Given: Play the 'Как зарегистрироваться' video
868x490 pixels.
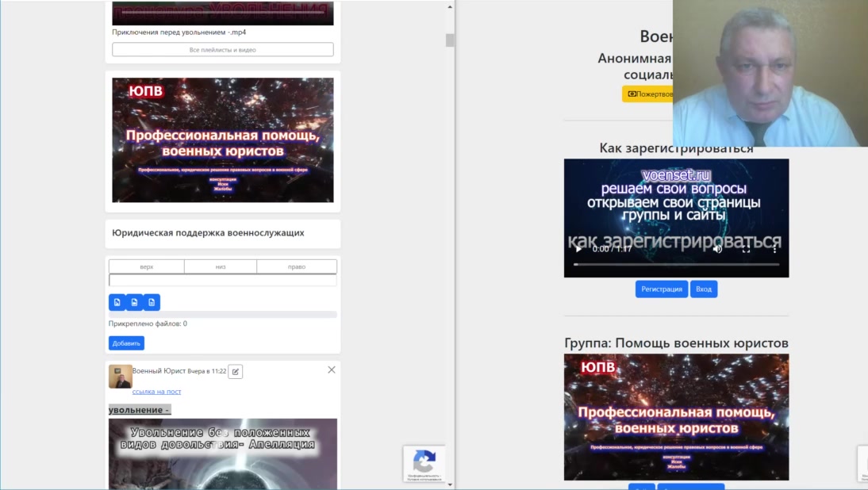Looking at the screenshot, I should pyautogui.click(x=578, y=249).
